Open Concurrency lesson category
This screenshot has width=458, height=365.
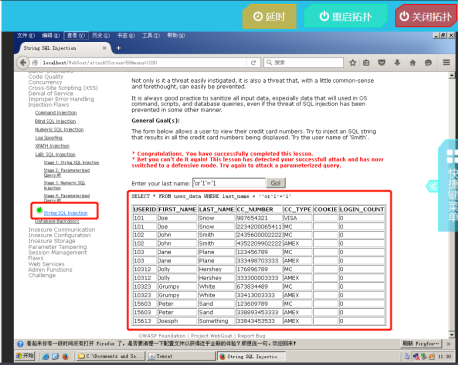coord(45,82)
